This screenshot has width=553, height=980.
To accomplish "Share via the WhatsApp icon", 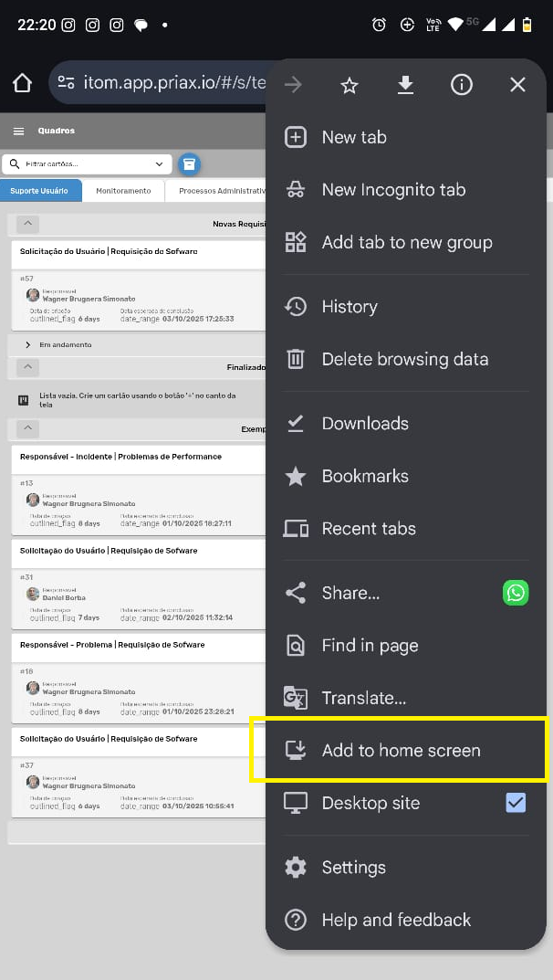I will [516, 593].
